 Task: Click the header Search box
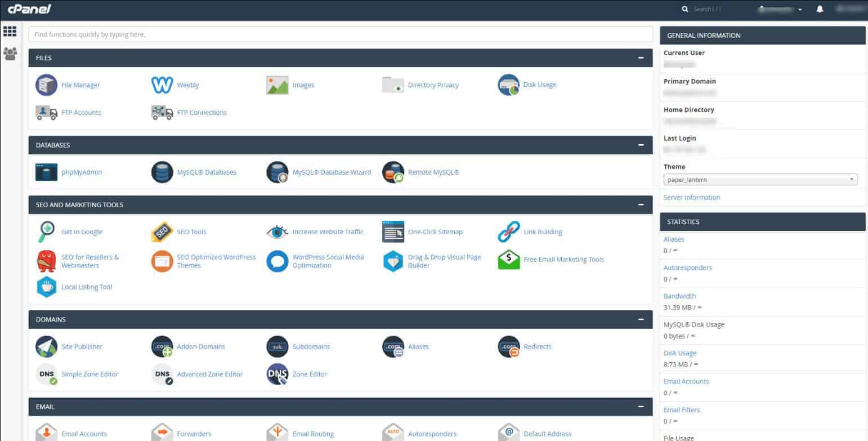[707, 9]
